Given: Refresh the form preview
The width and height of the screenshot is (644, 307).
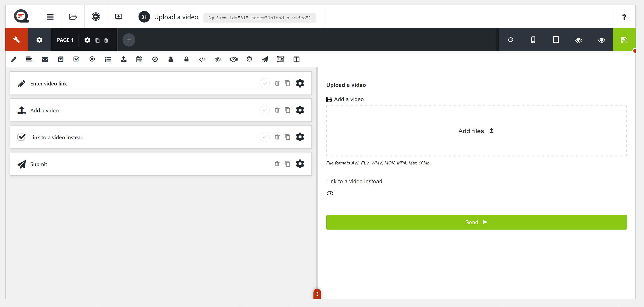Looking at the screenshot, I should [511, 40].
